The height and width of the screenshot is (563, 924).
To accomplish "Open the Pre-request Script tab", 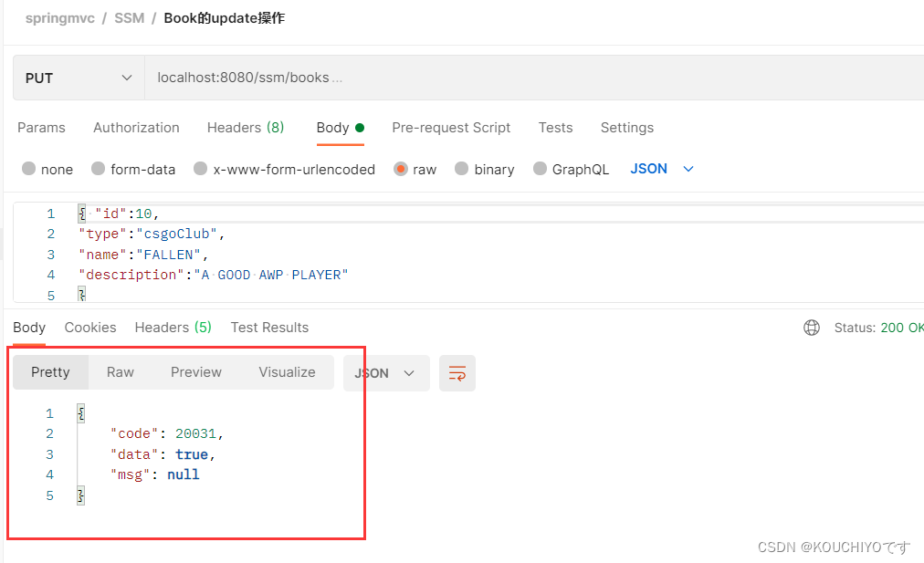I will pos(451,128).
